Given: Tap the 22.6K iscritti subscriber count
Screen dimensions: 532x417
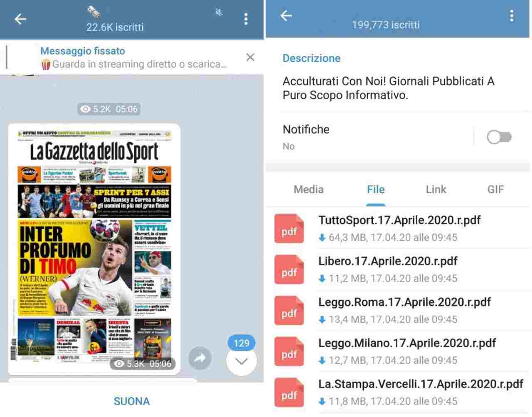Looking at the screenshot, I should point(115,27).
